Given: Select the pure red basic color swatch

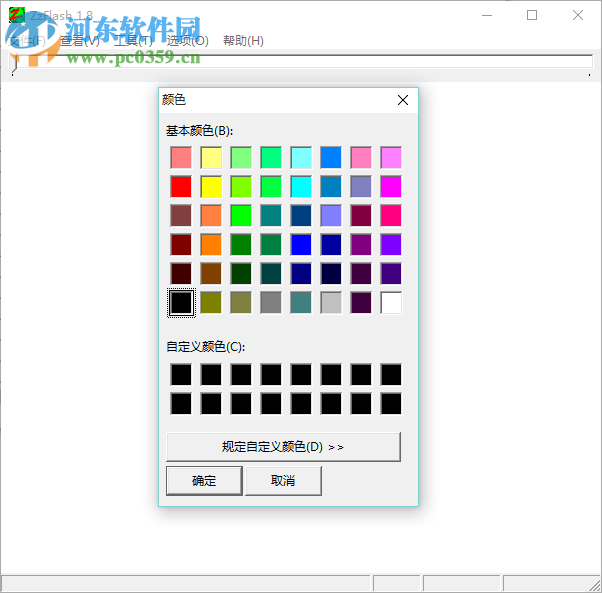Looking at the screenshot, I should click(181, 187).
